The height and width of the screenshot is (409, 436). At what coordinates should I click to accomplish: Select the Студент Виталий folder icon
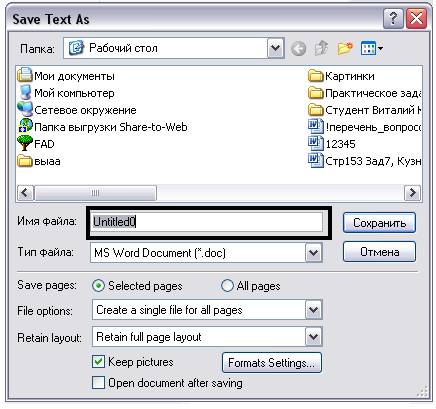click(x=315, y=110)
